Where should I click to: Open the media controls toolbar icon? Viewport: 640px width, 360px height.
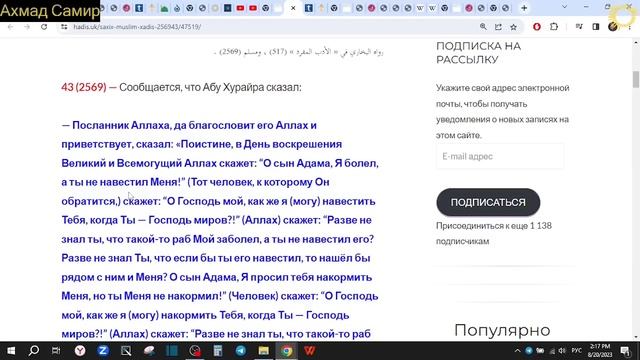579,27
